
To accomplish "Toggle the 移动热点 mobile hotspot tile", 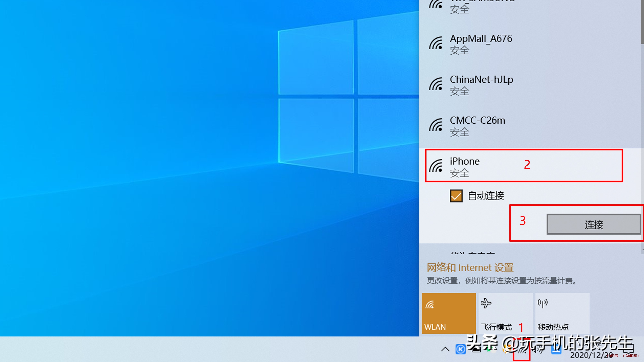I will [562, 313].
